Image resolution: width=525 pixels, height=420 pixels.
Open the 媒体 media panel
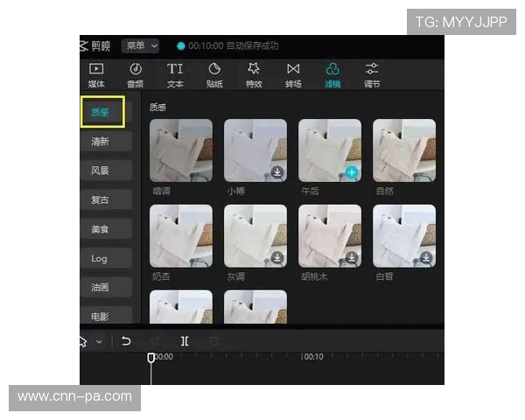(96, 75)
